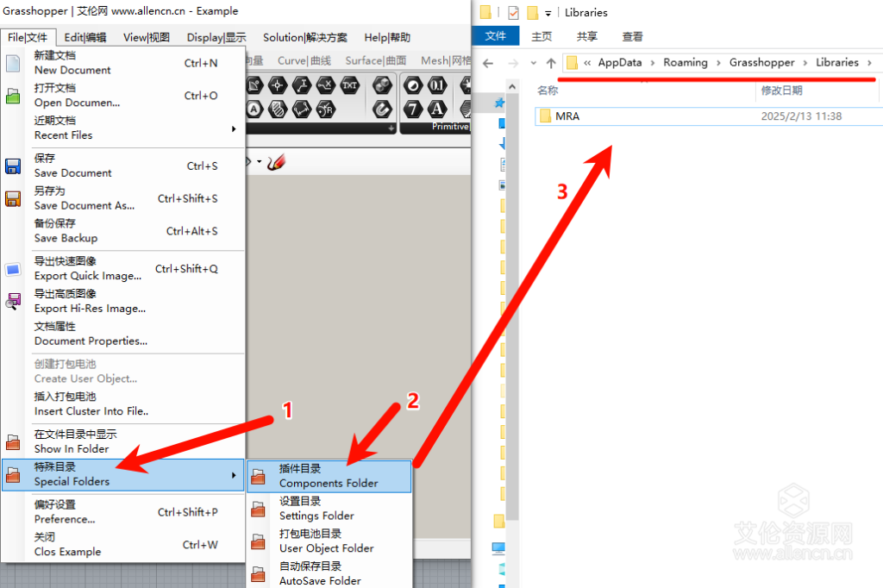Image resolution: width=883 pixels, height=588 pixels.
Task: Open the Explorer 查看 ribbon tab
Action: [632, 36]
